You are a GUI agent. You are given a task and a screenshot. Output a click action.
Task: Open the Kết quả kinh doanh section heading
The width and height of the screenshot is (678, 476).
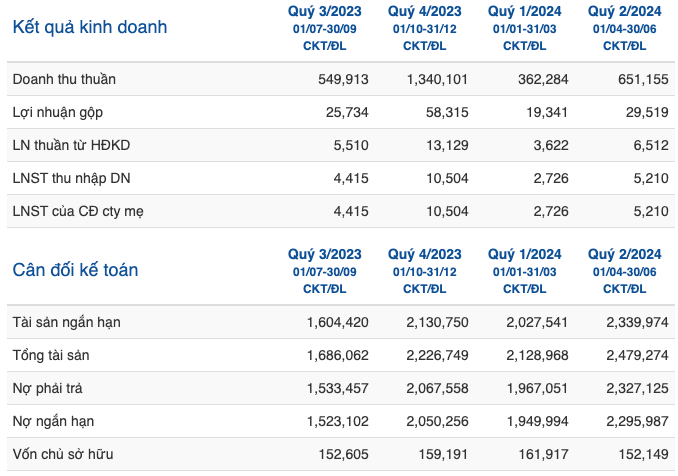coord(90,27)
